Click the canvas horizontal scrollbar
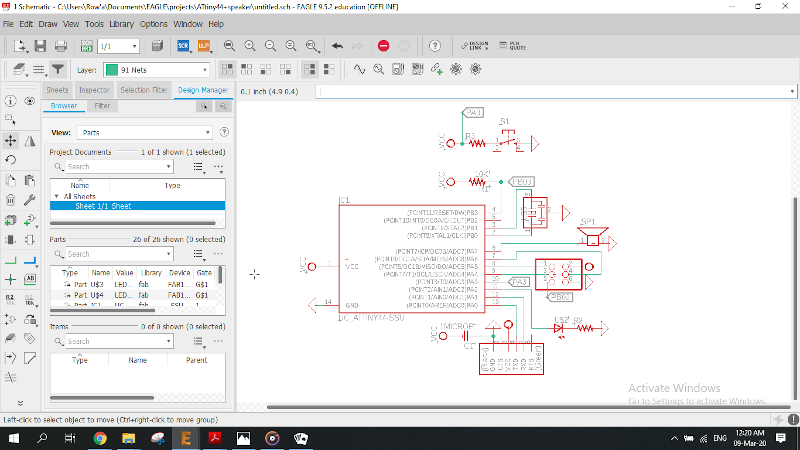This screenshot has width=800, height=450. [529, 407]
